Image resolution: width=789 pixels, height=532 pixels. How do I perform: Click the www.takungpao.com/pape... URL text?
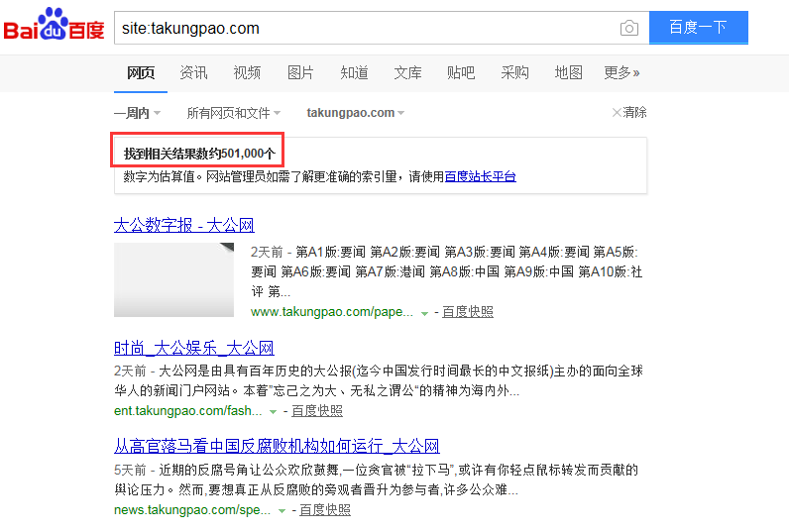[332, 312]
